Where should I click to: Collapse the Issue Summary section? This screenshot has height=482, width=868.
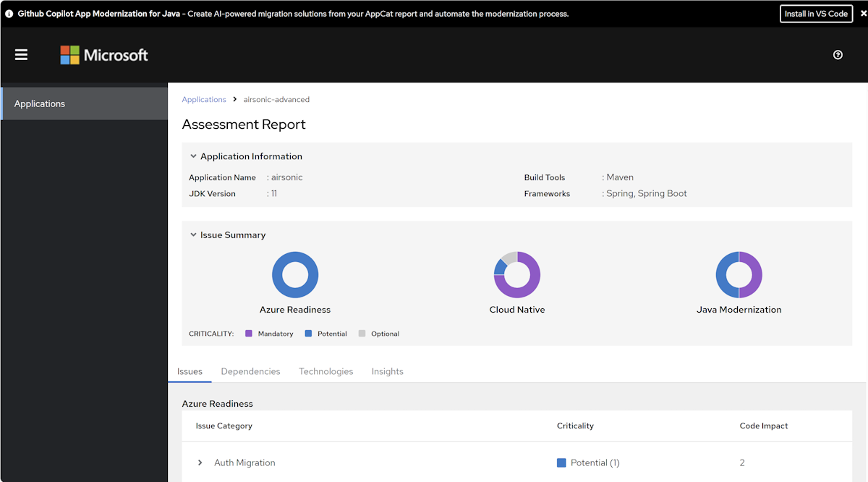point(193,235)
